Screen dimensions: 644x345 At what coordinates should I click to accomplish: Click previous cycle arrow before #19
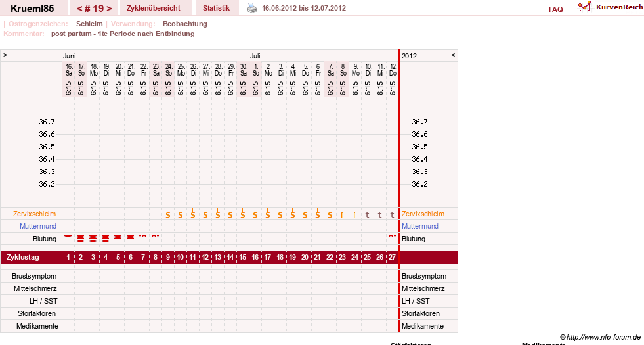(x=79, y=9)
